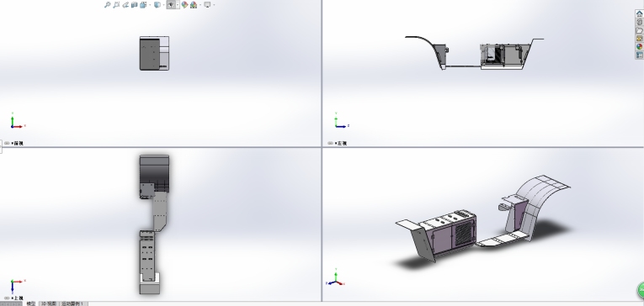Open the Custom Properties icon in task pane
Screen dimensions: 644x306
click(x=640, y=55)
